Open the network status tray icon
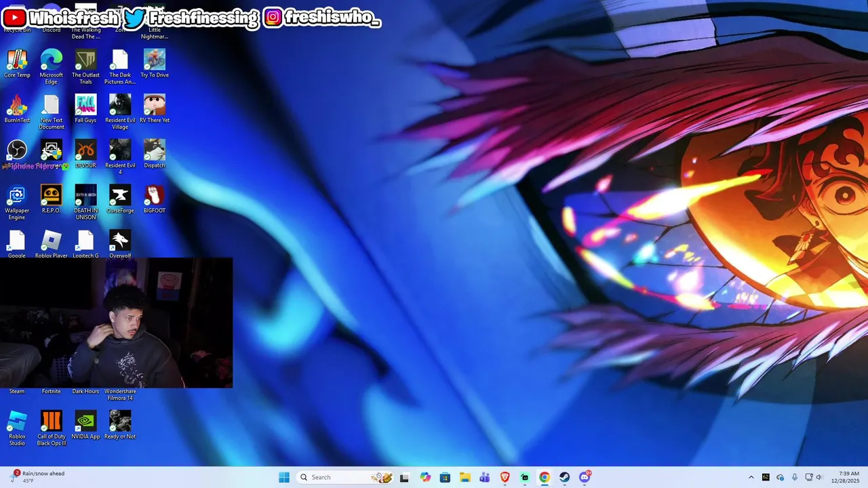Viewport: 868px width, 488px height. [808, 477]
